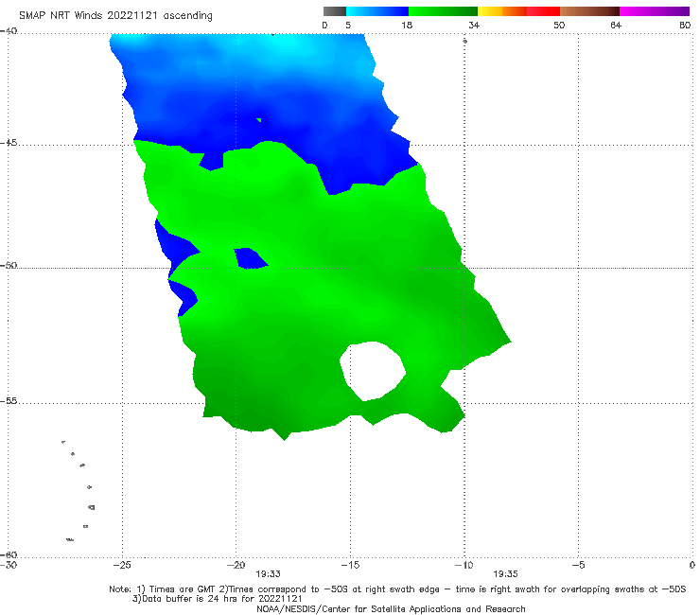Click the longitude axis label '-20'
The width and height of the screenshot is (700, 615).
point(236,565)
